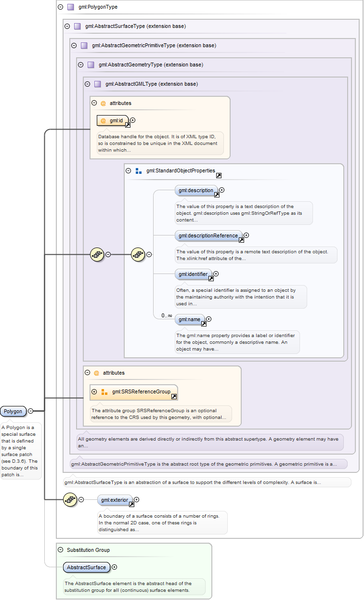Click the gml:identifier link arrow icon
364x600 pixels.
pyautogui.click(x=211, y=278)
